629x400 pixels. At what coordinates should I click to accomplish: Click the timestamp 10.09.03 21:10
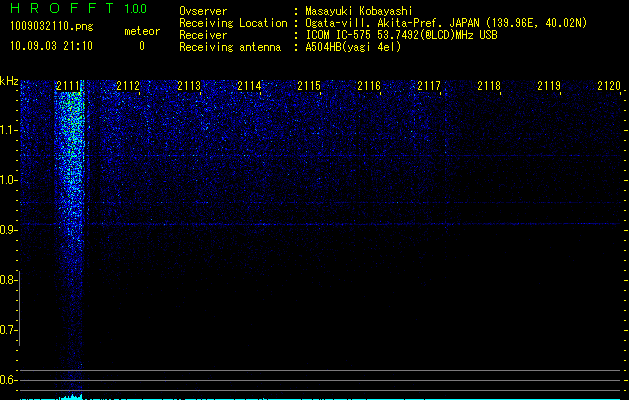click(x=51, y=46)
